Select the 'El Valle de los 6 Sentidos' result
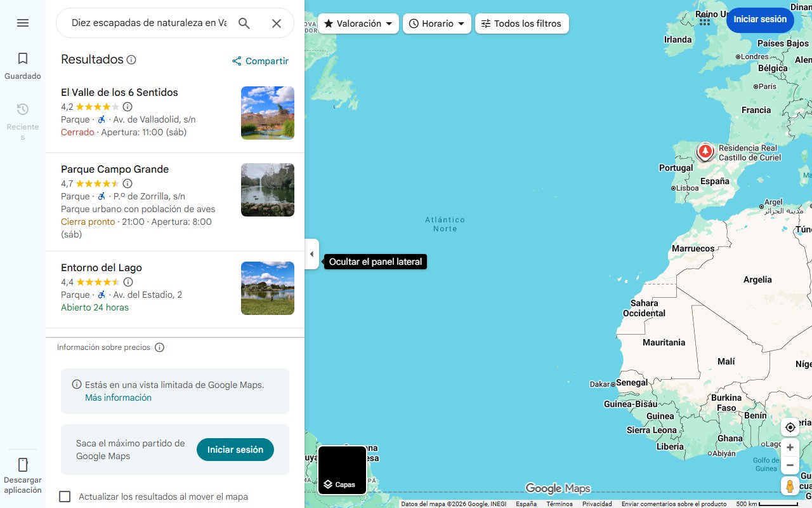Viewport: 812px width, 508px height. [119, 92]
